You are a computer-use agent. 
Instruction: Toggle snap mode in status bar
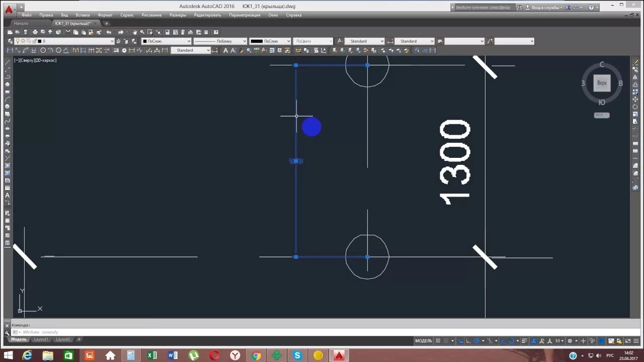(x=446, y=341)
